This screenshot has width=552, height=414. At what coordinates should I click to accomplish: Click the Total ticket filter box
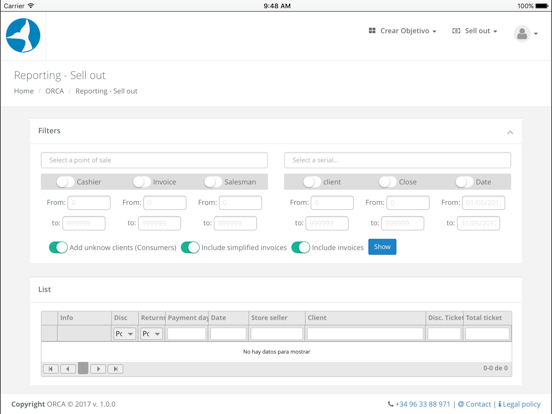pyautogui.click(x=487, y=333)
